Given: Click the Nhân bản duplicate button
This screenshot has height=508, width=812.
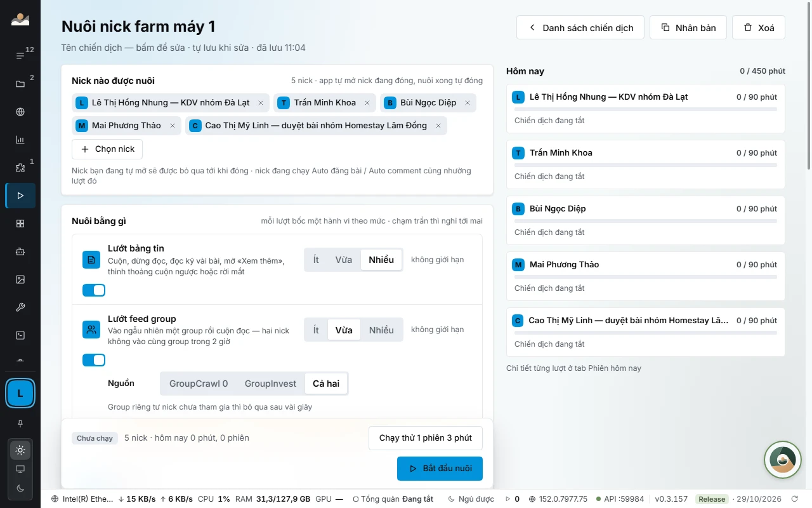Looking at the screenshot, I should point(688,27).
